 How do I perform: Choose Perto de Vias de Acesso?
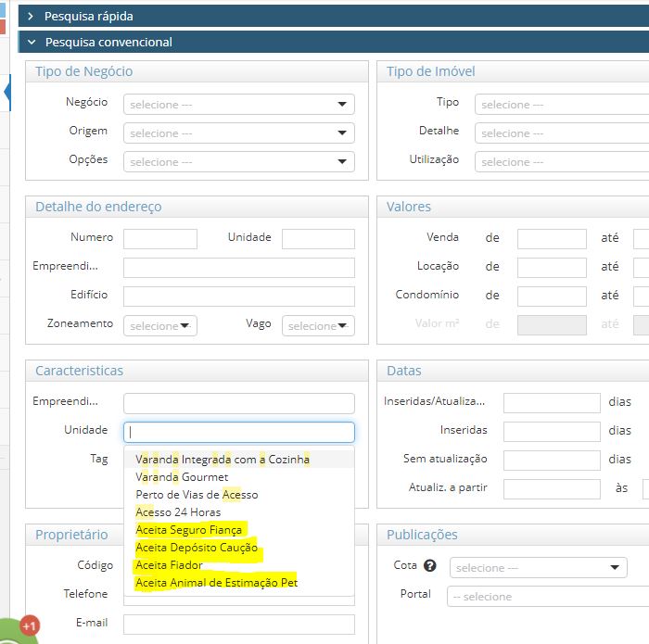(x=197, y=495)
